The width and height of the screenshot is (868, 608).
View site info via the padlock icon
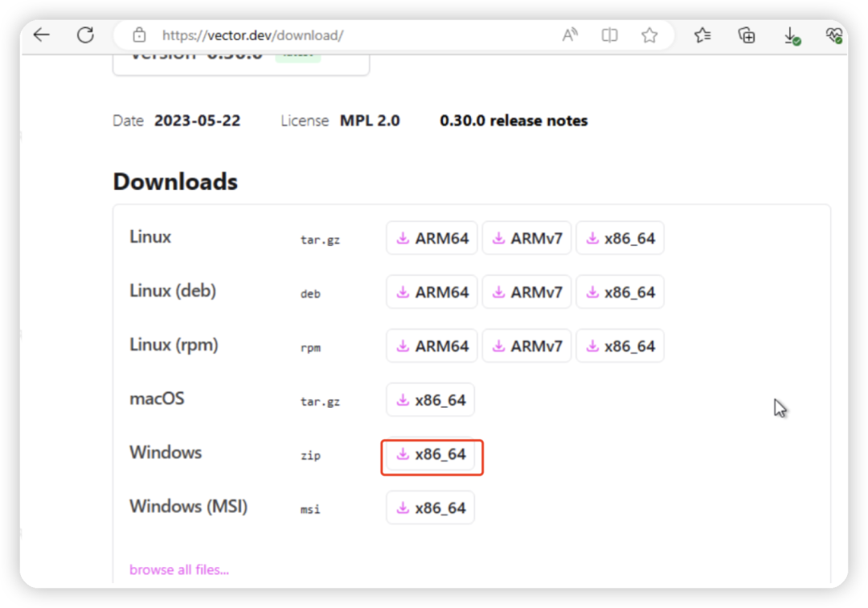coord(139,35)
